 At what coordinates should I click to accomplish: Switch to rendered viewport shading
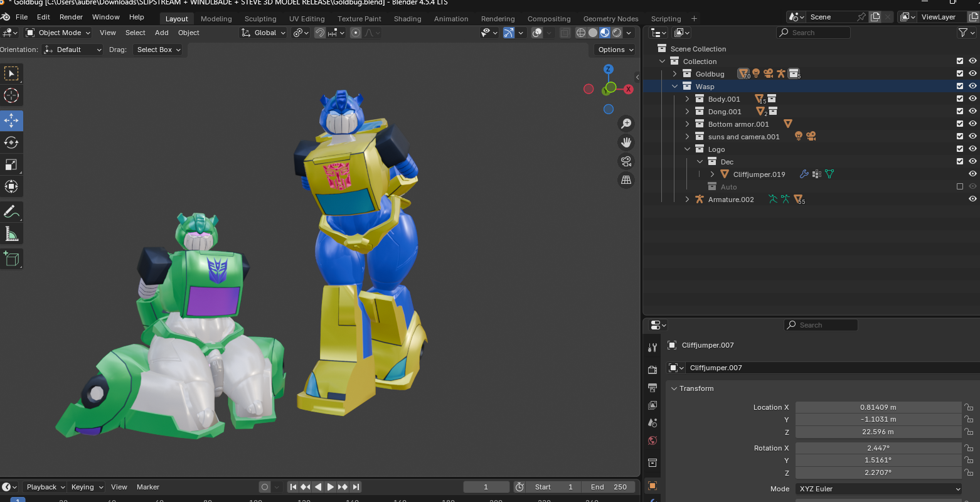[617, 33]
